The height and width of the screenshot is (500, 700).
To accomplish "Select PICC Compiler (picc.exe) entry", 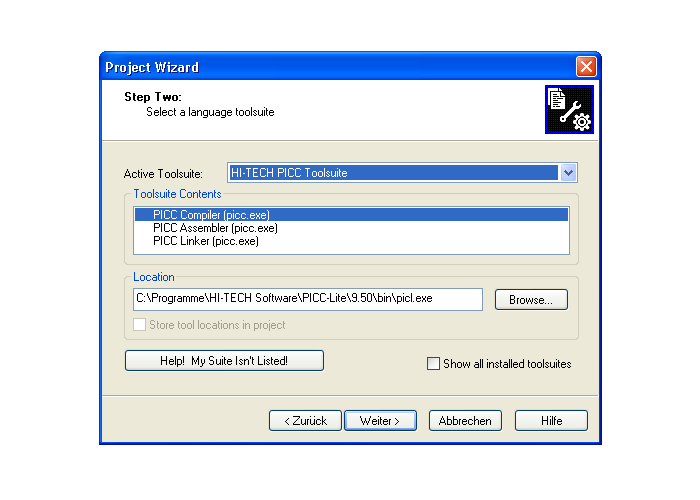I will 351,215.
